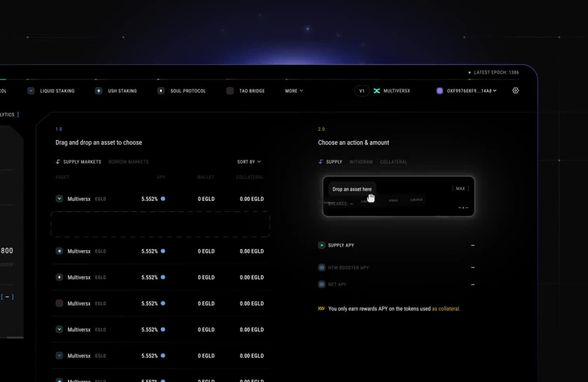Click '0.00 EGLD' collateral of the red-icon asset
Image resolution: width=588 pixels, height=382 pixels.
click(x=252, y=303)
